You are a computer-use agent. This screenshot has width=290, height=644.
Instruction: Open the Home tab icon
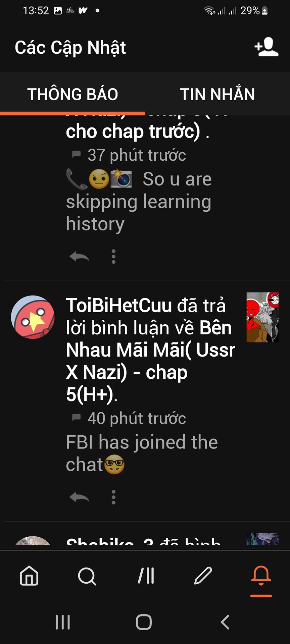click(29, 576)
